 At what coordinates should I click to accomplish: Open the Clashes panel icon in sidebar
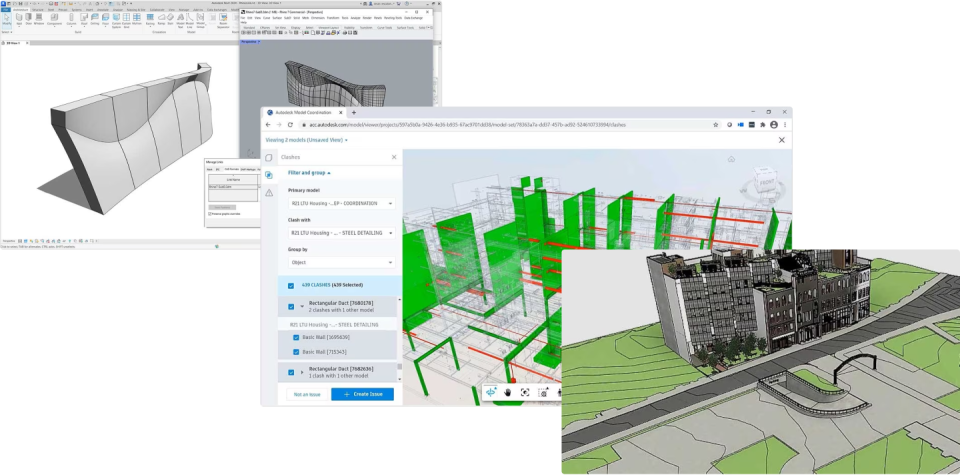tap(269, 175)
